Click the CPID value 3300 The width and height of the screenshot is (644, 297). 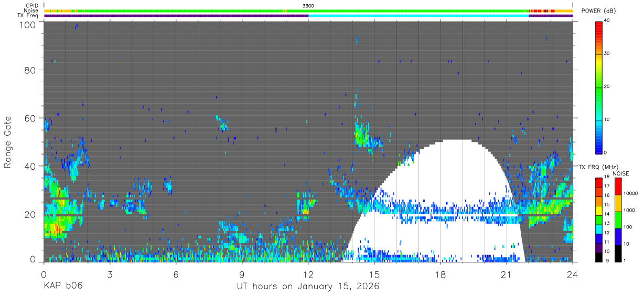click(x=308, y=5)
